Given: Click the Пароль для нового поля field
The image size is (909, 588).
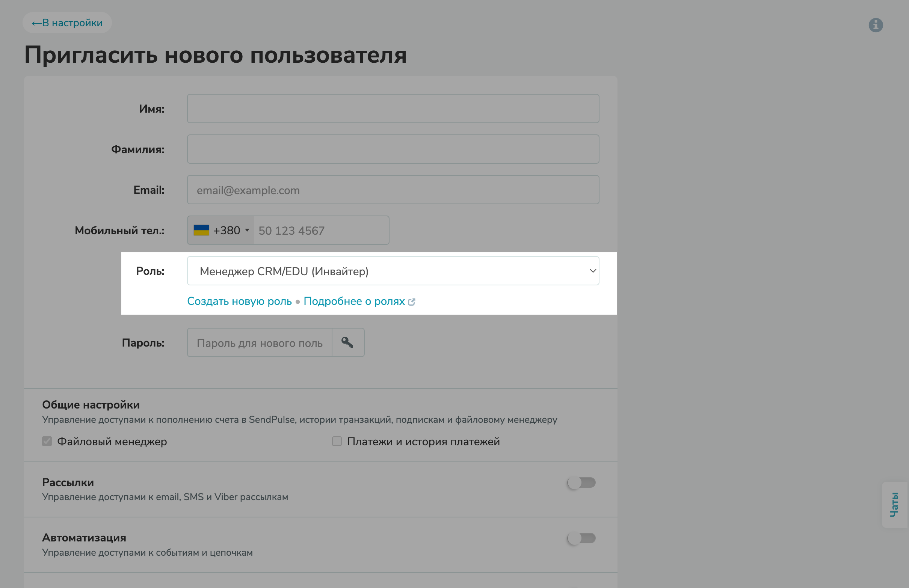Looking at the screenshot, I should pyautogui.click(x=259, y=342).
